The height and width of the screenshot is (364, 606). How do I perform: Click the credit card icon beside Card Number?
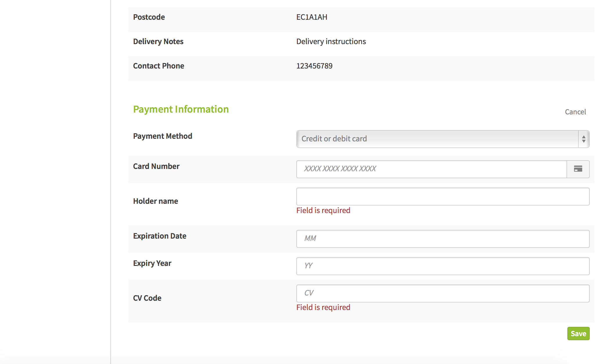[x=578, y=169]
